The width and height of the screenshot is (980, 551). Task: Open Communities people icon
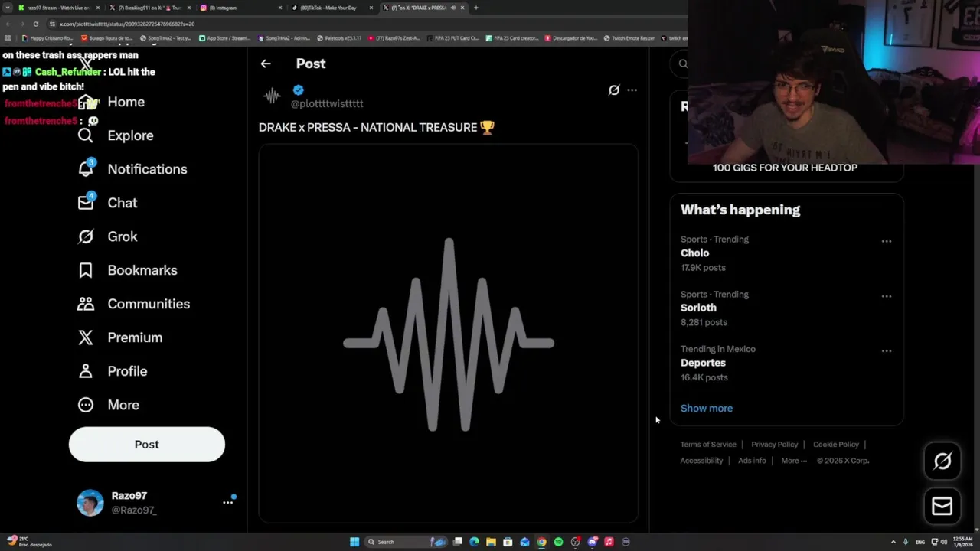[86, 304]
